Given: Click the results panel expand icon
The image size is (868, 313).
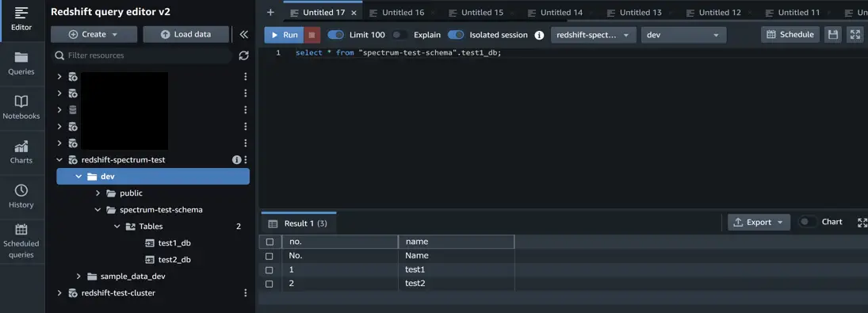Looking at the screenshot, I should tap(862, 223).
